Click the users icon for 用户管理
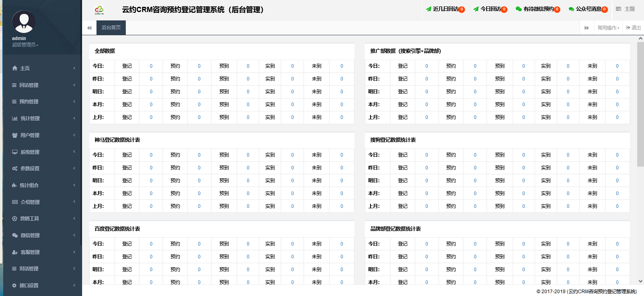The height and width of the screenshot is (296, 644). [x=15, y=135]
